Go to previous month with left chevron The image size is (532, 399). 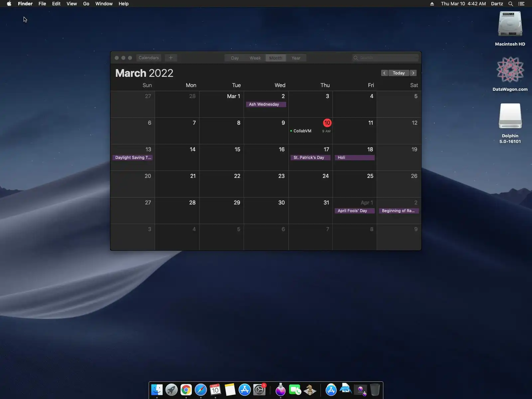point(384,73)
